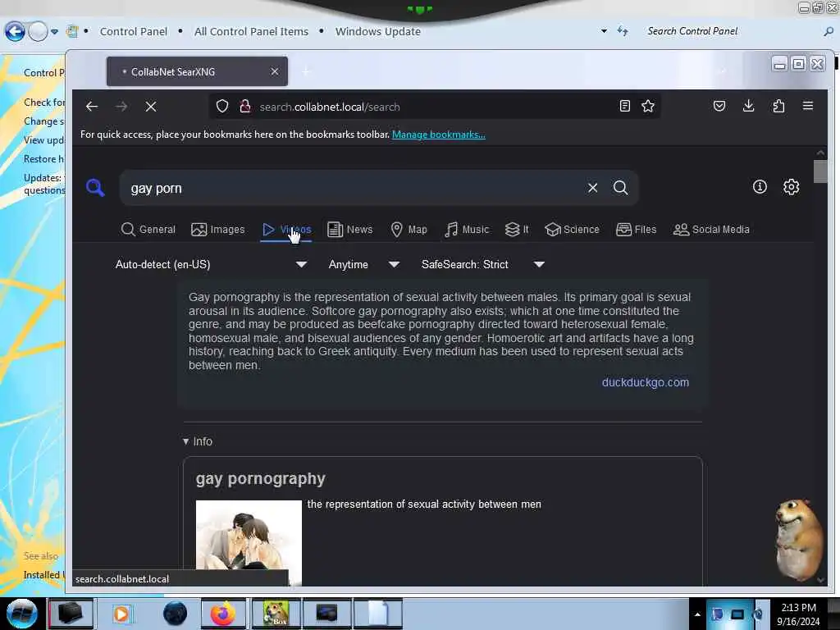Open the globe browser taskbar icon
This screenshot has height=630, width=840.
tap(176, 614)
